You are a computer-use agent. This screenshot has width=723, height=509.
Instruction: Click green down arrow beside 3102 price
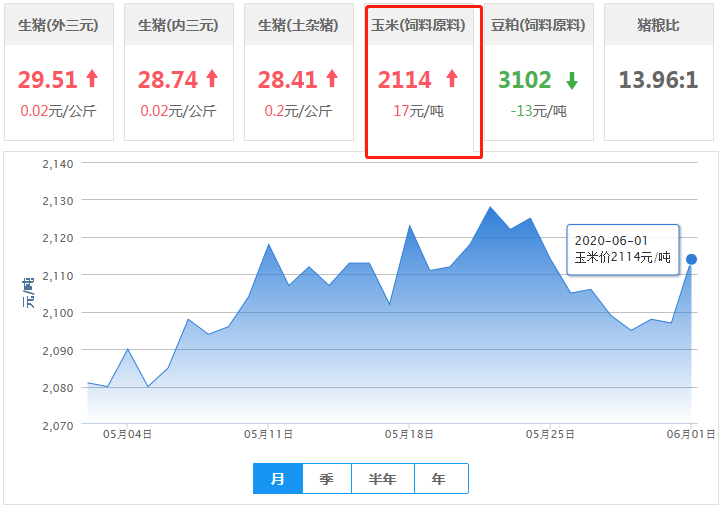tap(571, 80)
